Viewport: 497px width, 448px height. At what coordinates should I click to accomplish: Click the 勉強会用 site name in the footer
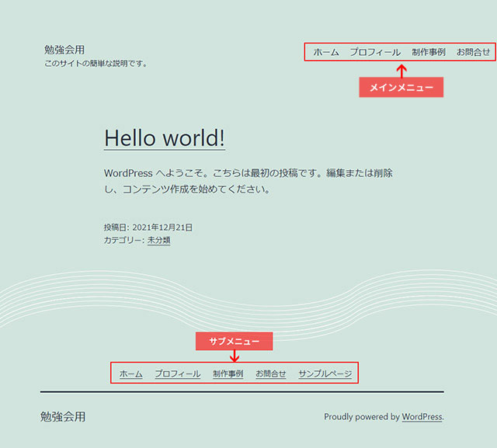[63, 417]
